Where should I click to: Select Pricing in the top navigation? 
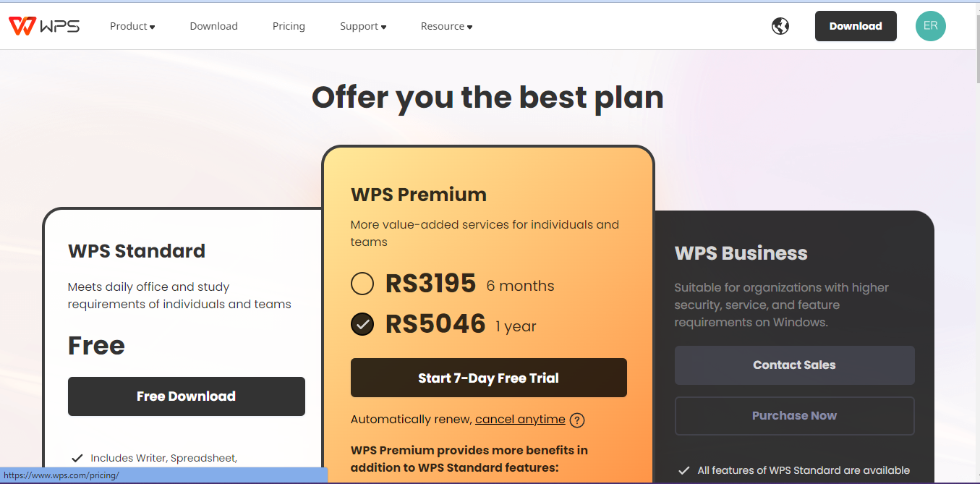(x=289, y=26)
